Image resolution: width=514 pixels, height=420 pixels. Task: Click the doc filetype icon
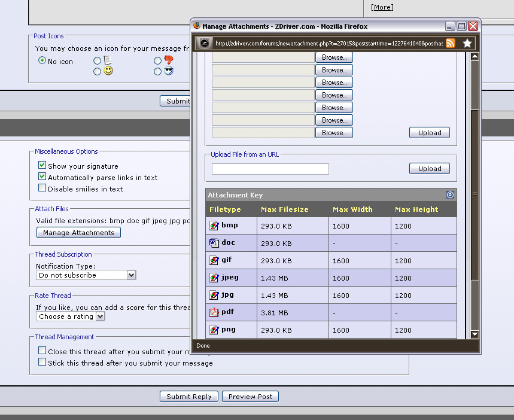[214, 243]
